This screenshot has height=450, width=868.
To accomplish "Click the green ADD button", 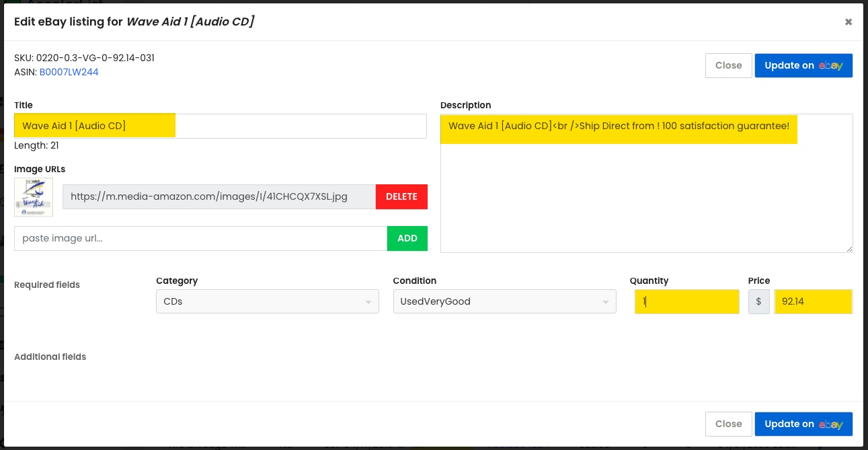I will point(407,238).
